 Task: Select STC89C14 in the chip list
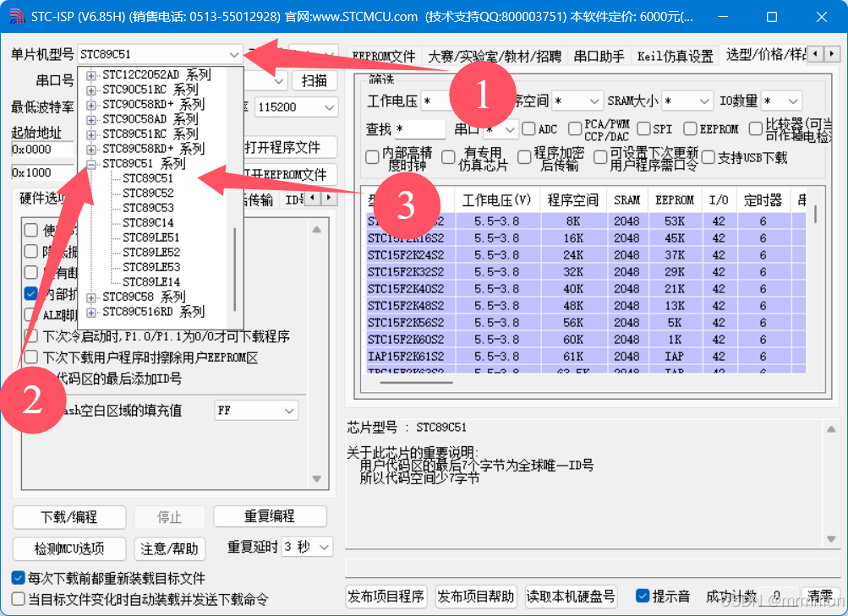point(148,222)
